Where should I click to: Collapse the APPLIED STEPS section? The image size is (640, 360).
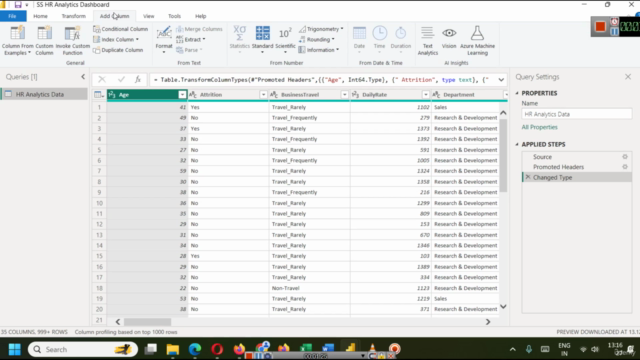(x=517, y=144)
